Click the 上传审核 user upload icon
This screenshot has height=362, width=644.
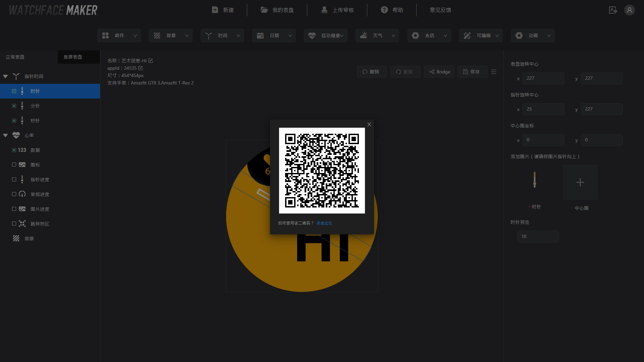(324, 10)
